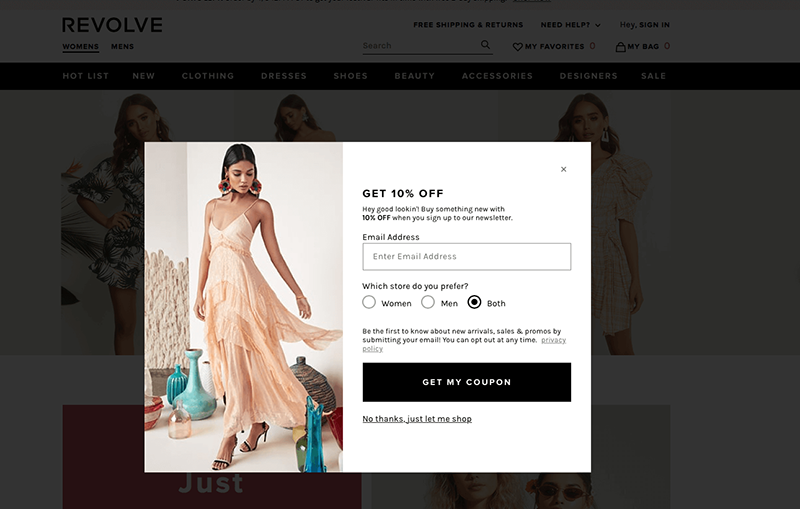Image resolution: width=800 pixels, height=509 pixels.
Task: Open the Clothing navigation menu
Action: 208,76
